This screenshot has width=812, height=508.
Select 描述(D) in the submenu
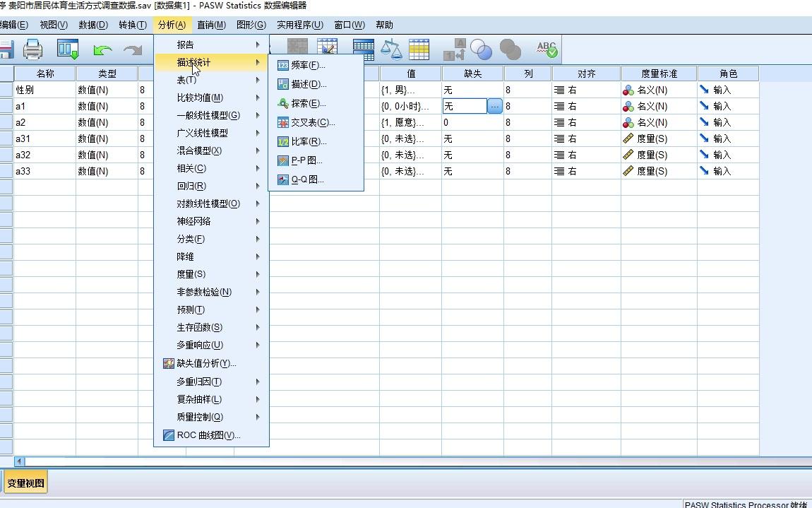click(x=307, y=83)
